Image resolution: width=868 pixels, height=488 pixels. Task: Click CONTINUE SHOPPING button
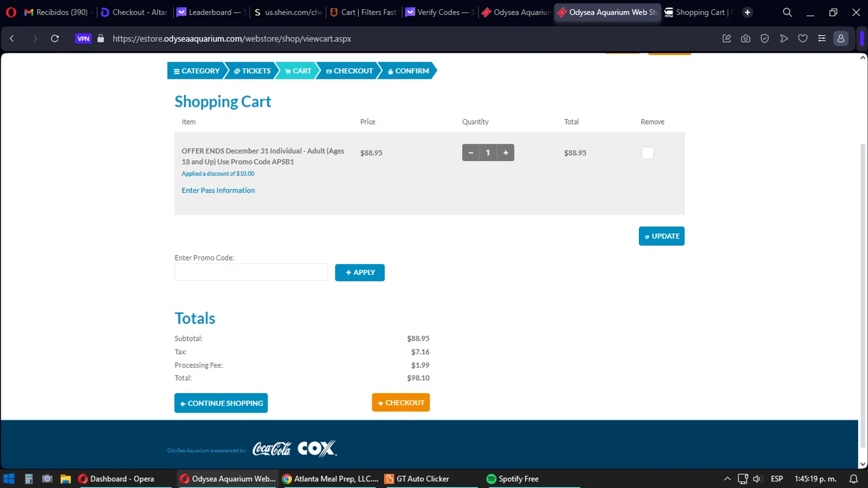pos(221,403)
